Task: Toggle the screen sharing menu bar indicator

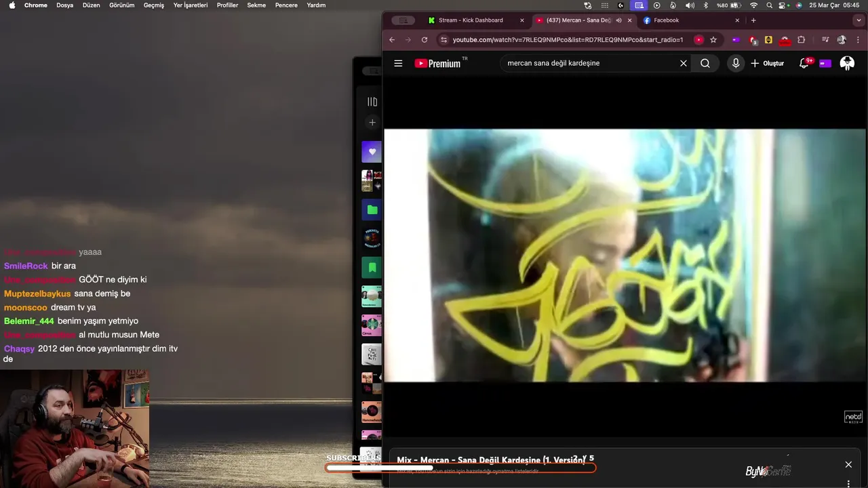Action: pyautogui.click(x=639, y=5)
